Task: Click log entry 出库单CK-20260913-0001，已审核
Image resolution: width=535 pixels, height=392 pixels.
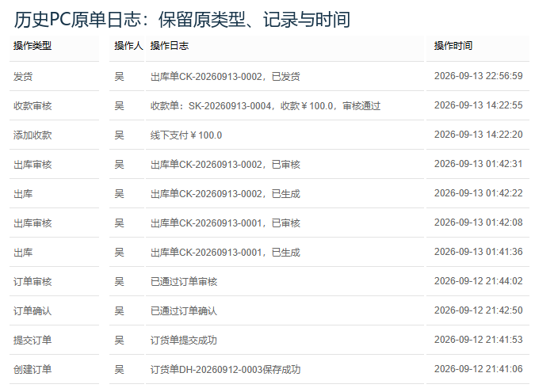Action: point(225,223)
